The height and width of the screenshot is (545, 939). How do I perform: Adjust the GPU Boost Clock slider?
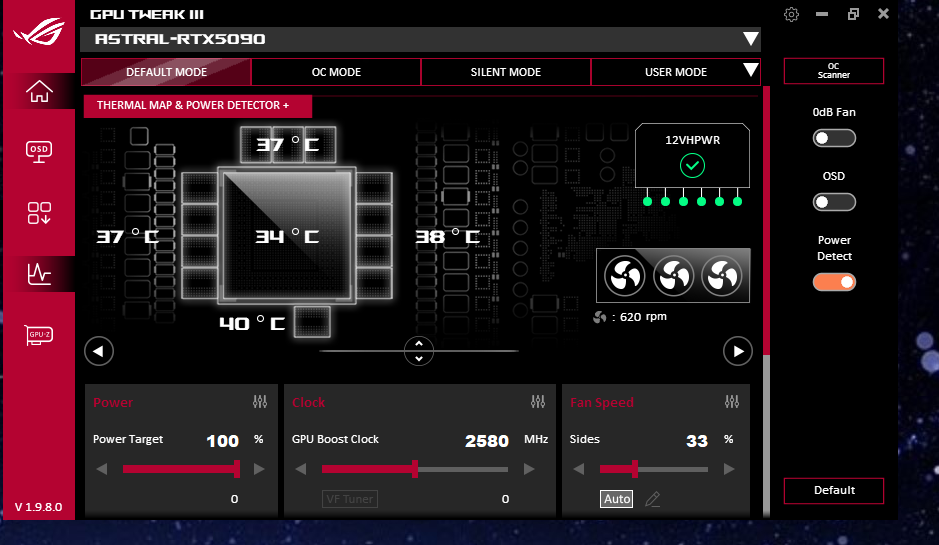coord(414,469)
